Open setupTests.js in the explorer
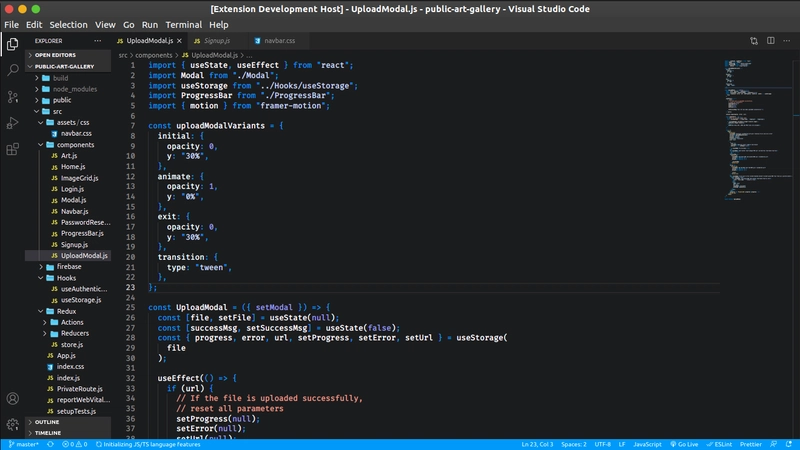This screenshot has height=450, width=800. click(68, 411)
